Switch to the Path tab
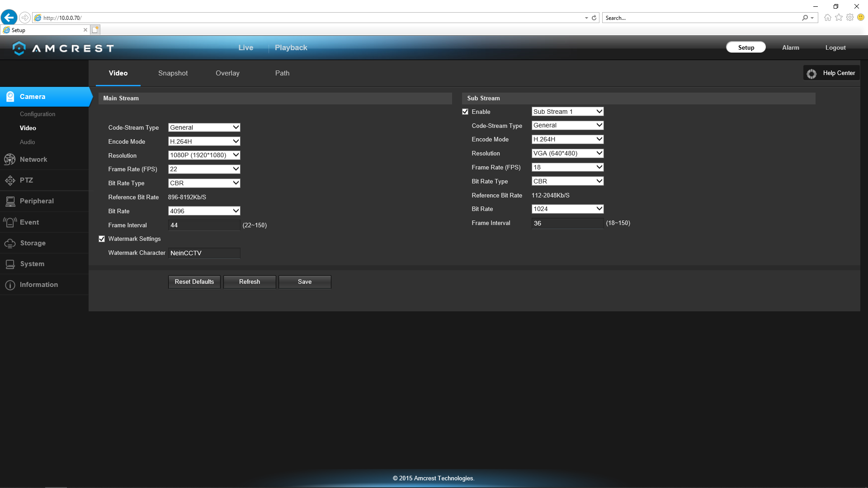Image resolution: width=868 pixels, height=488 pixels. [282, 73]
